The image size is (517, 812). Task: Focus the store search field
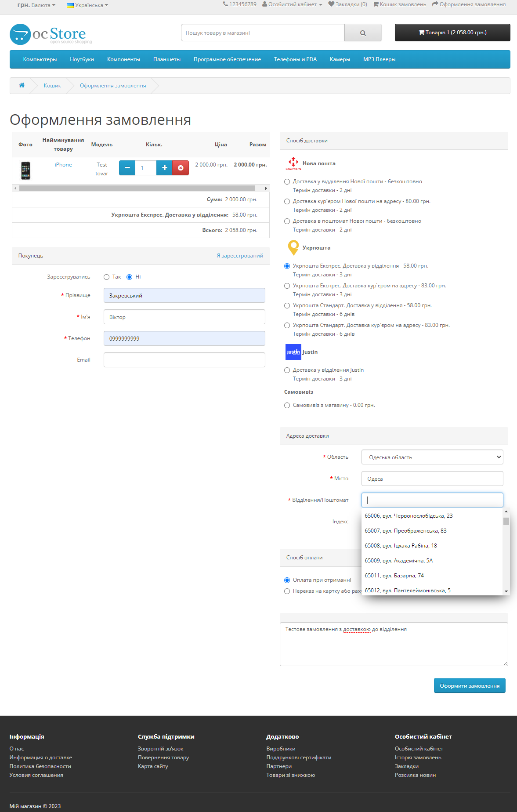point(263,33)
